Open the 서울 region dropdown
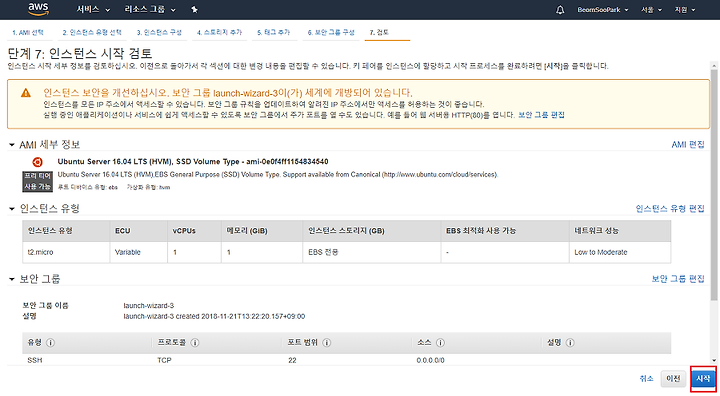720x396 pixels. [x=651, y=10]
